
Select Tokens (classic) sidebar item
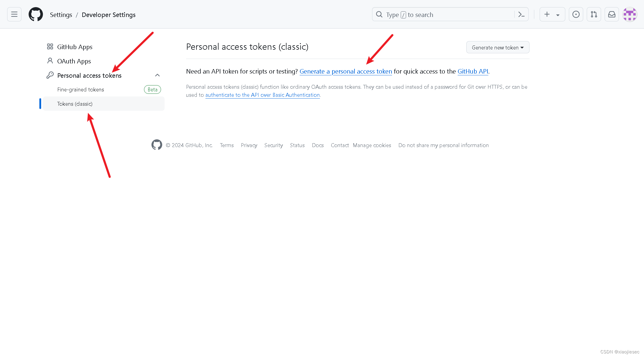click(x=75, y=104)
